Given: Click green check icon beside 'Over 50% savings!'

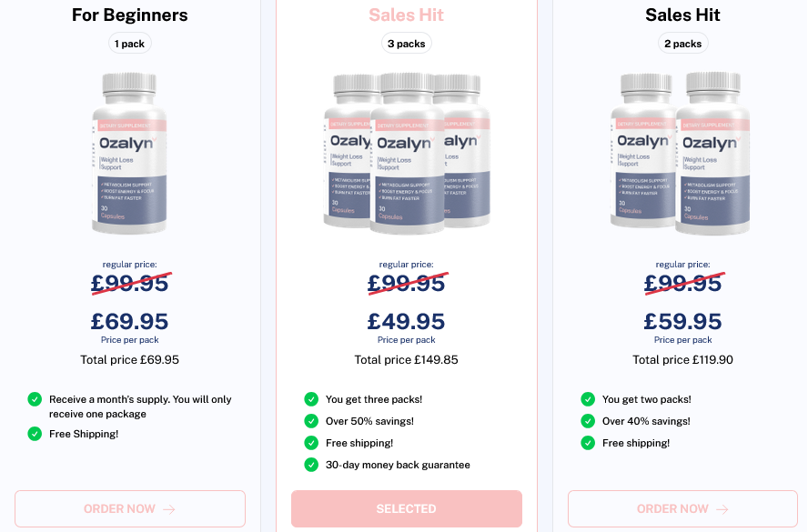Looking at the screenshot, I should [311, 421].
